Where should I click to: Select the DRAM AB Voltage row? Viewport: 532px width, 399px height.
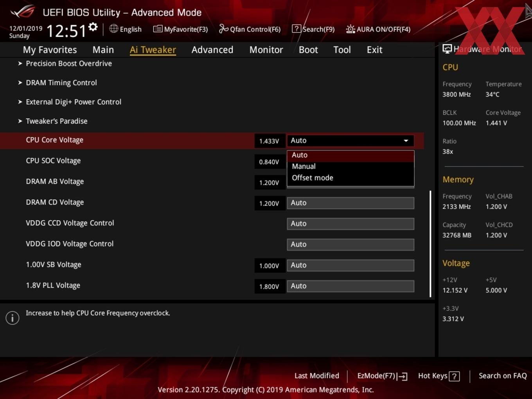point(55,182)
